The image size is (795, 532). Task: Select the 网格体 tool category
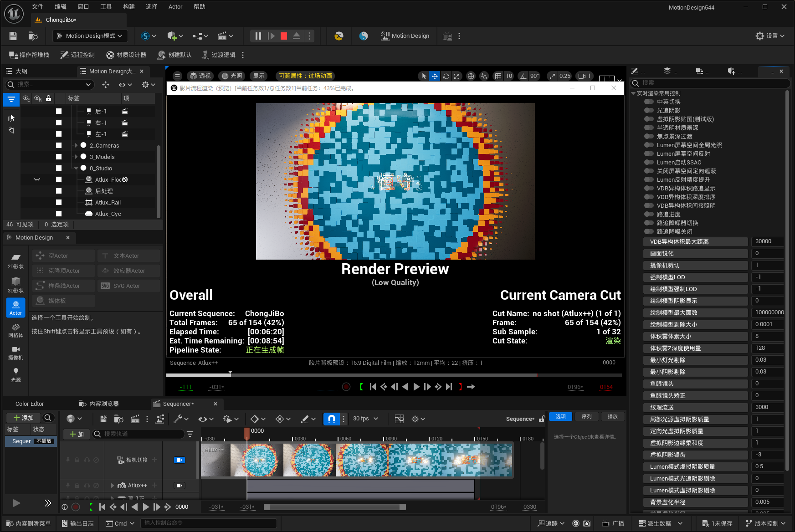16,331
